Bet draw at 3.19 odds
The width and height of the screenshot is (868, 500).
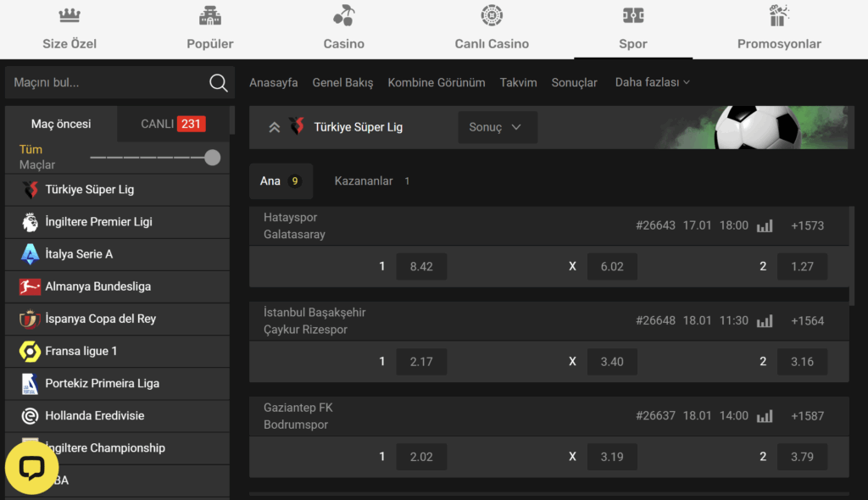[612, 458]
